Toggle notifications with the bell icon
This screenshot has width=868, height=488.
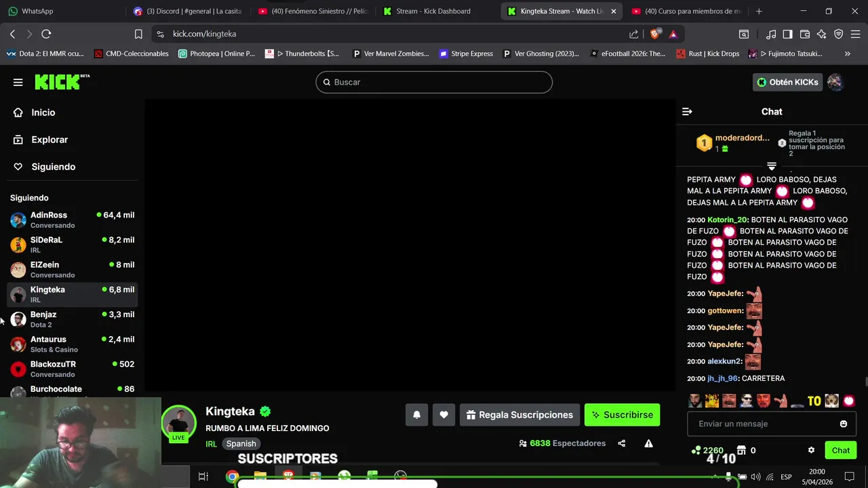click(417, 415)
